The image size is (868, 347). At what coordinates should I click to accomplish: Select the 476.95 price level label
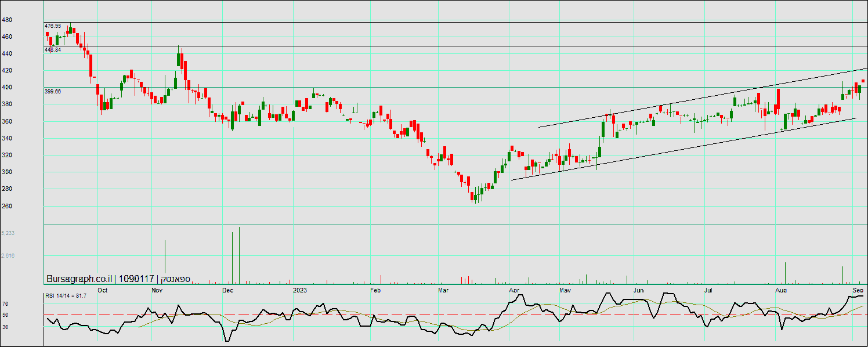[53, 26]
